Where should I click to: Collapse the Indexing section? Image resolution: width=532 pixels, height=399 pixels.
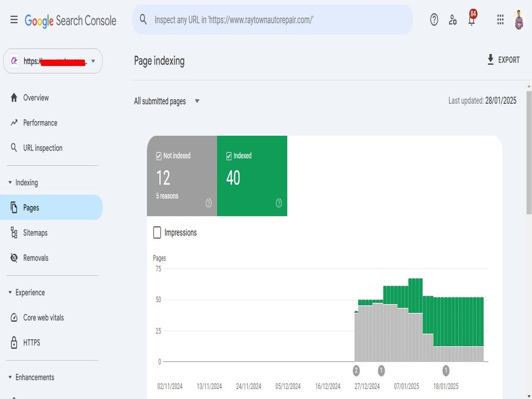click(x=10, y=182)
